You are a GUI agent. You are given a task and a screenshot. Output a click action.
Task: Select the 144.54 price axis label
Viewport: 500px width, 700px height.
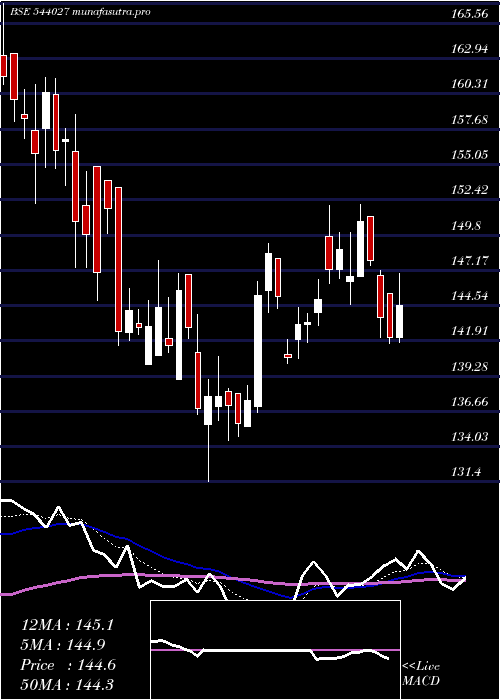[469, 296]
